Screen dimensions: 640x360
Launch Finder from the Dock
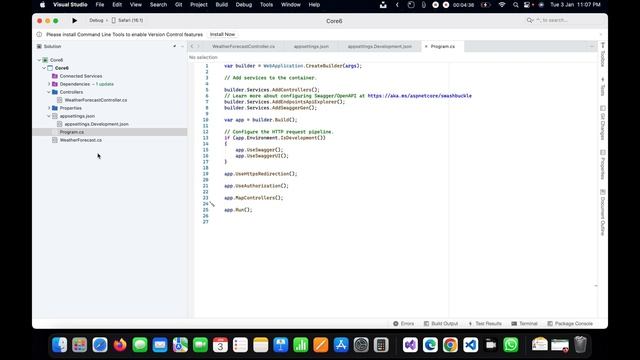(x=60, y=345)
